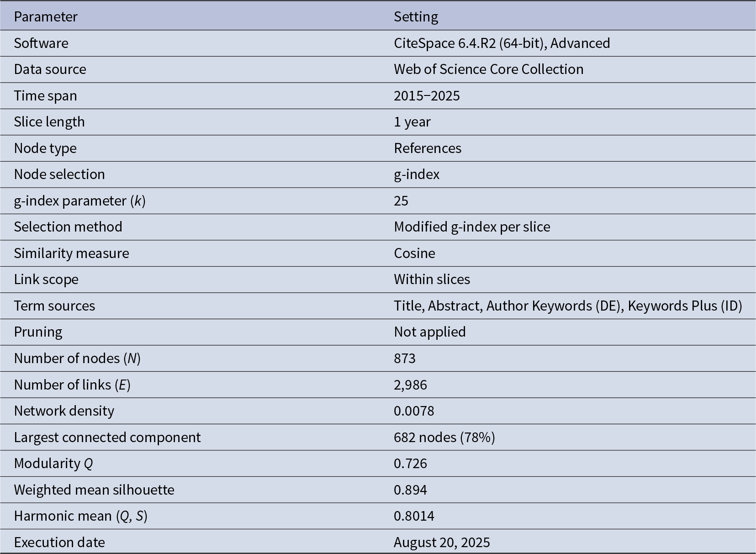
Task: Click the Modified g-index per slice cell
Action: point(472,227)
